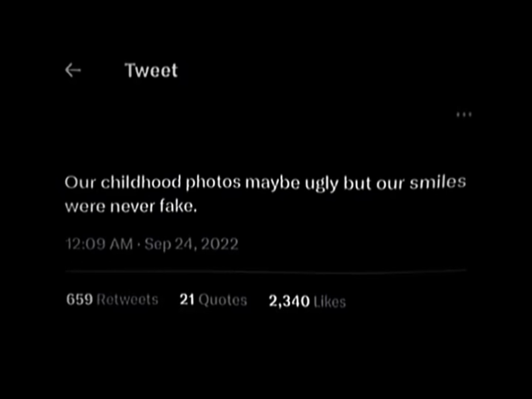Click the word "smiles" in the tweet
Screen dimensions: 532x399
click(438, 182)
